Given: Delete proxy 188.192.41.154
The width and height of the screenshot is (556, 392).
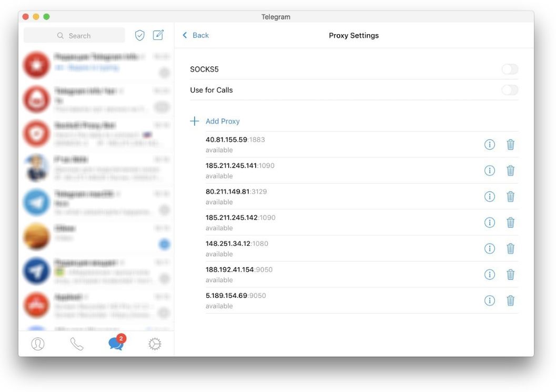Looking at the screenshot, I should pyautogui.click(x=510, y=275).
